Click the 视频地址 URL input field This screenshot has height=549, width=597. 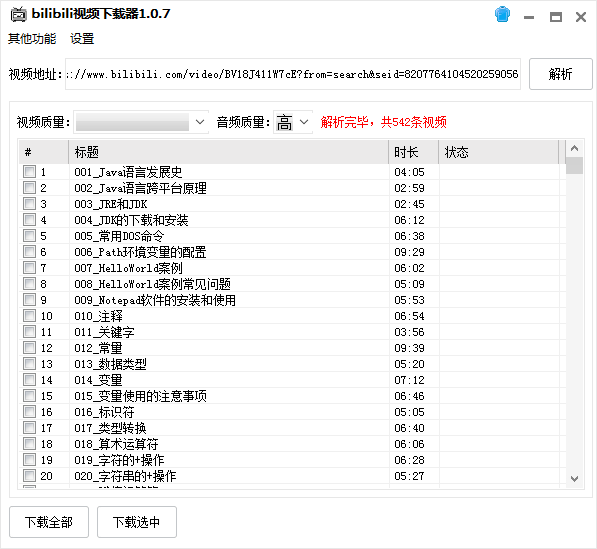[292, 74]
